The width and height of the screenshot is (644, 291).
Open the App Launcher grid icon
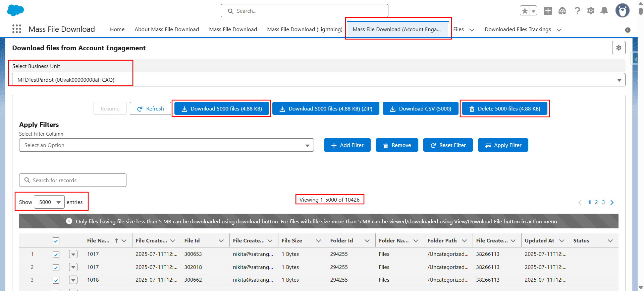(17, 29)
